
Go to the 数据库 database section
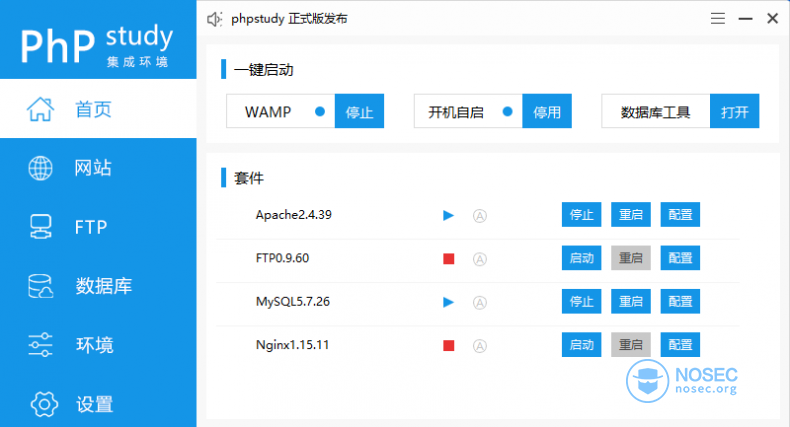click(x=98, y=286)
